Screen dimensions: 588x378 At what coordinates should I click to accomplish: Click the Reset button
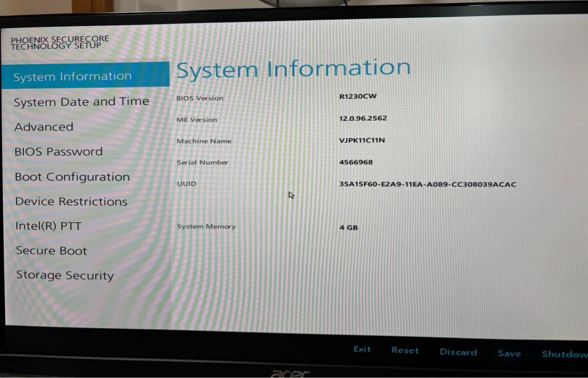click(x=405, y=351)
